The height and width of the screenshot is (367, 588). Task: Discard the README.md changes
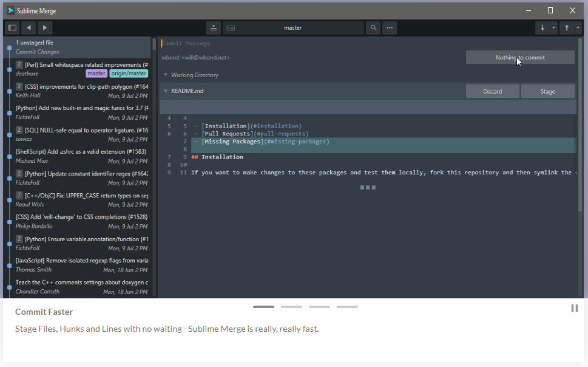[x=492, y=90]
